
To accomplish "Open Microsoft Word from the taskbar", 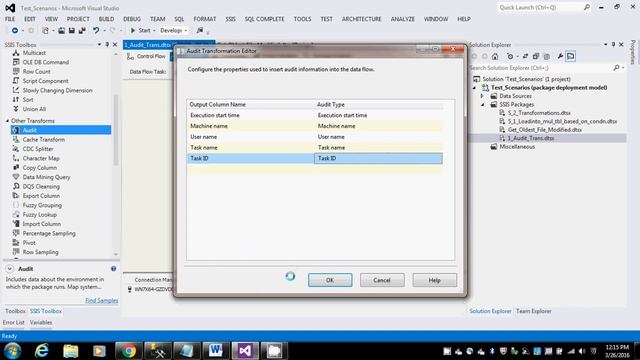I will tap(215, 351).
